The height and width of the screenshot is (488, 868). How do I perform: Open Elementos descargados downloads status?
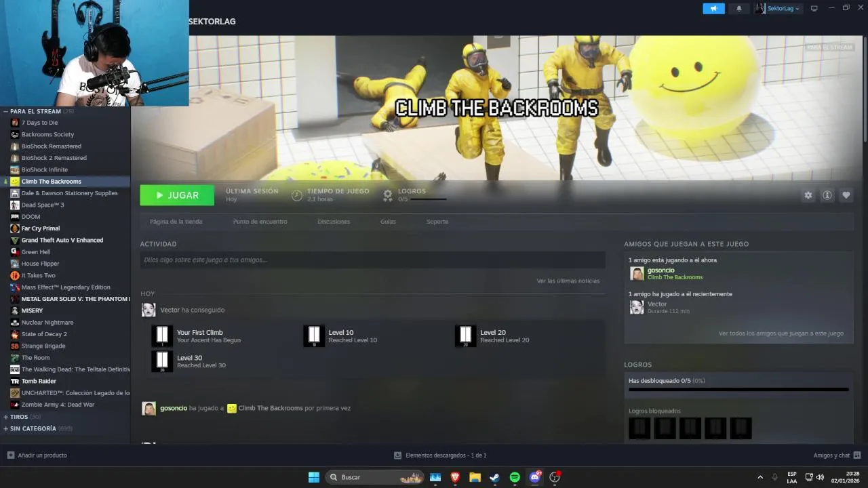click(440, 455)
